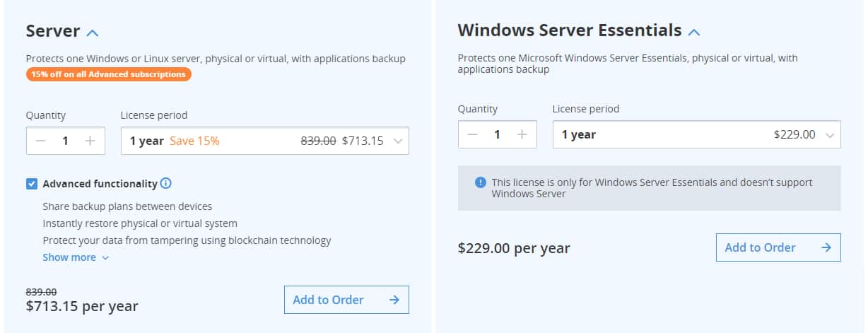Screen dimensions: 868x333
Task: Click the Server quantity value field
Action: click(x=65, y=141)
